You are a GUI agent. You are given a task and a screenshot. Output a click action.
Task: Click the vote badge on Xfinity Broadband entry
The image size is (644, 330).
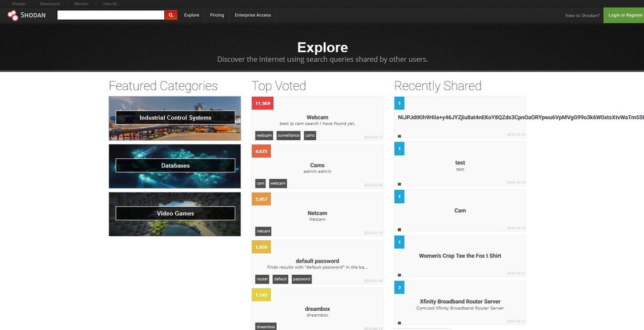pos(399,287)
